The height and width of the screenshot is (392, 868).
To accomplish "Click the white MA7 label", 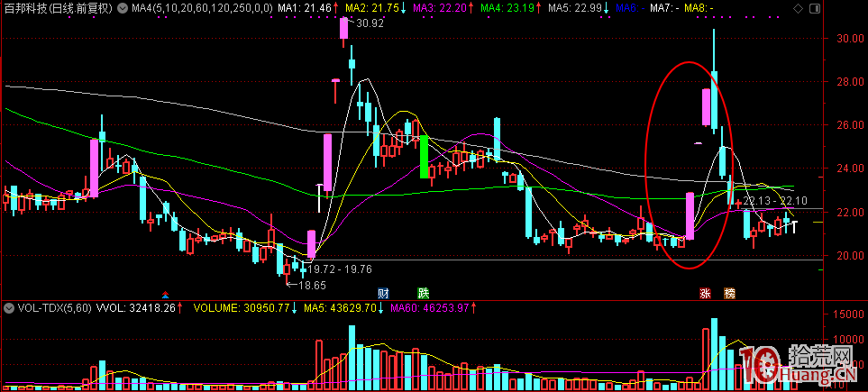I will coord(664,8).
